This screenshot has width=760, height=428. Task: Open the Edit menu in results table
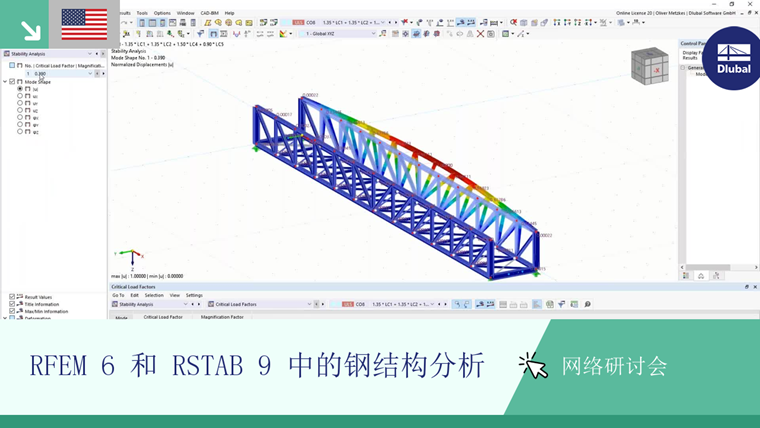135,295
